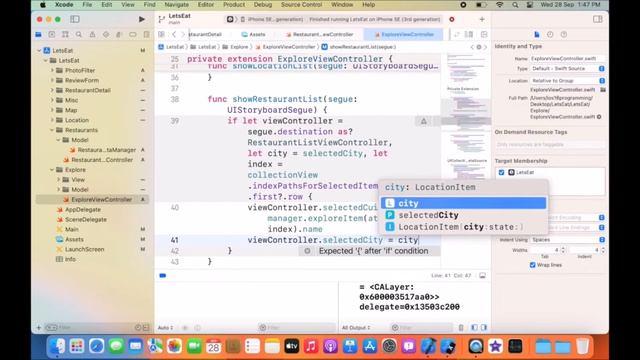The width and height of the screenshot is (640, 360).
Task: Collapse the Restaurants folder
Action: coord(52,130)
